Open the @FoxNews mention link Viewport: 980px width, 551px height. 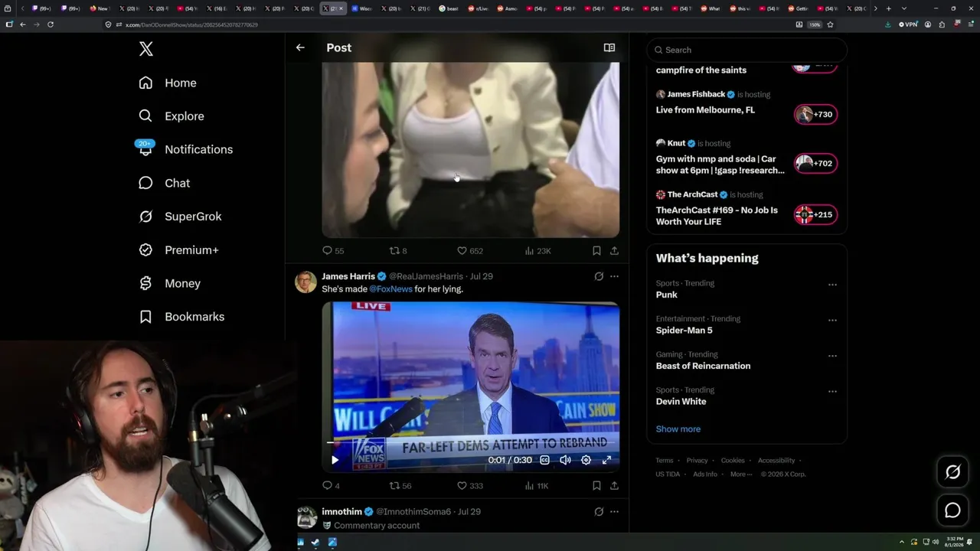[390, 289]
